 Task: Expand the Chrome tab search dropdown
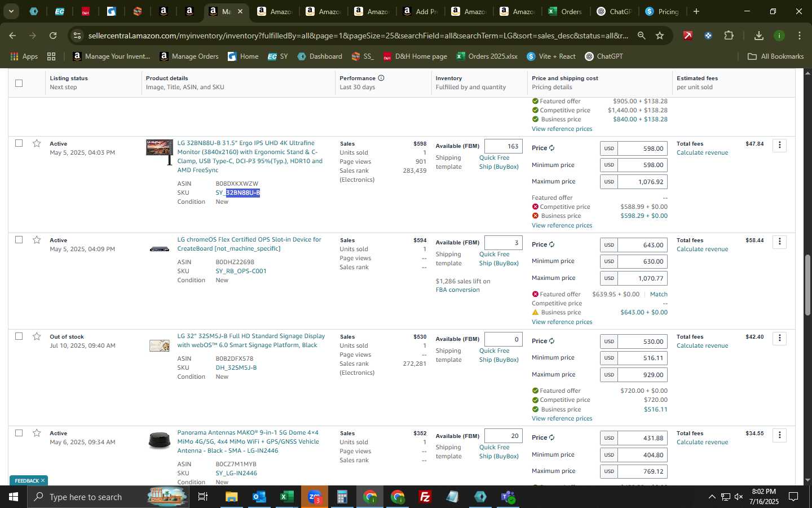tap(11, 11)
